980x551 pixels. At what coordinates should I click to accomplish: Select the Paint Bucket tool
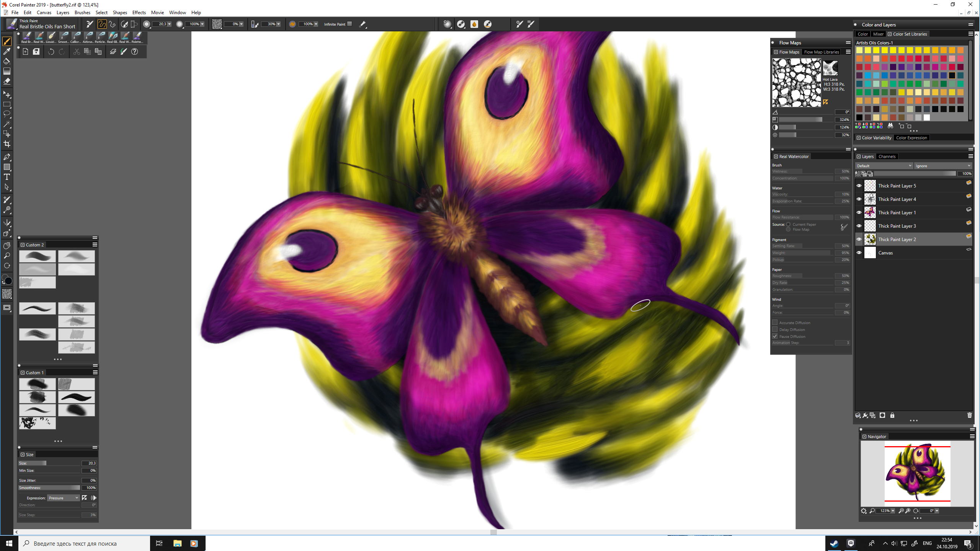click(x=7, y=61)
